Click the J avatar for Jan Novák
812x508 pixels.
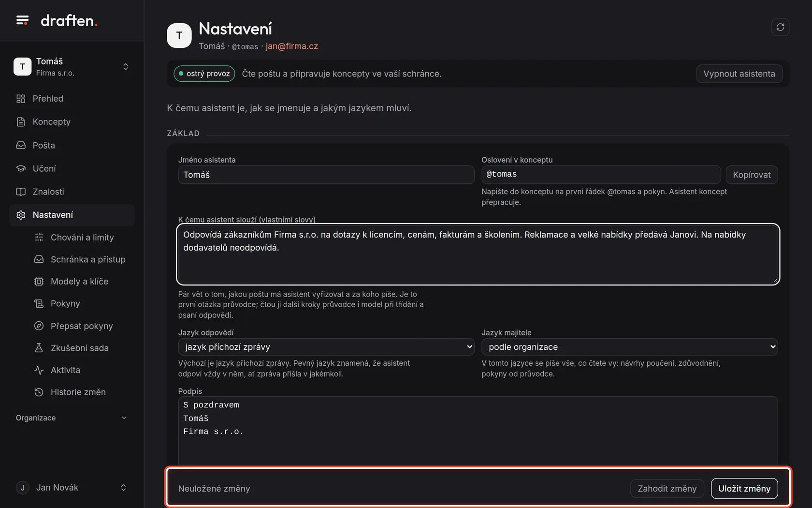(22, 488)
